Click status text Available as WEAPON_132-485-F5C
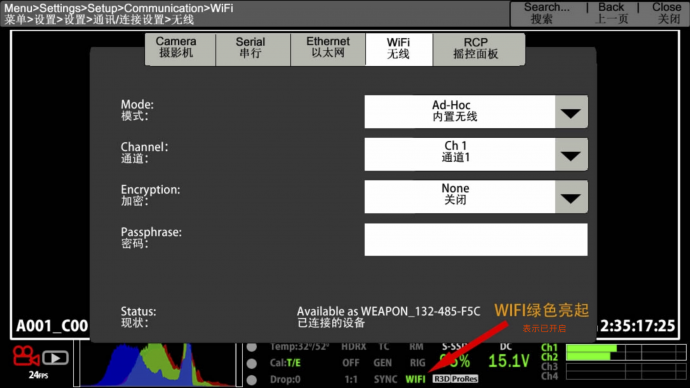Screen dimensions: 690x388 coord(389,311)
